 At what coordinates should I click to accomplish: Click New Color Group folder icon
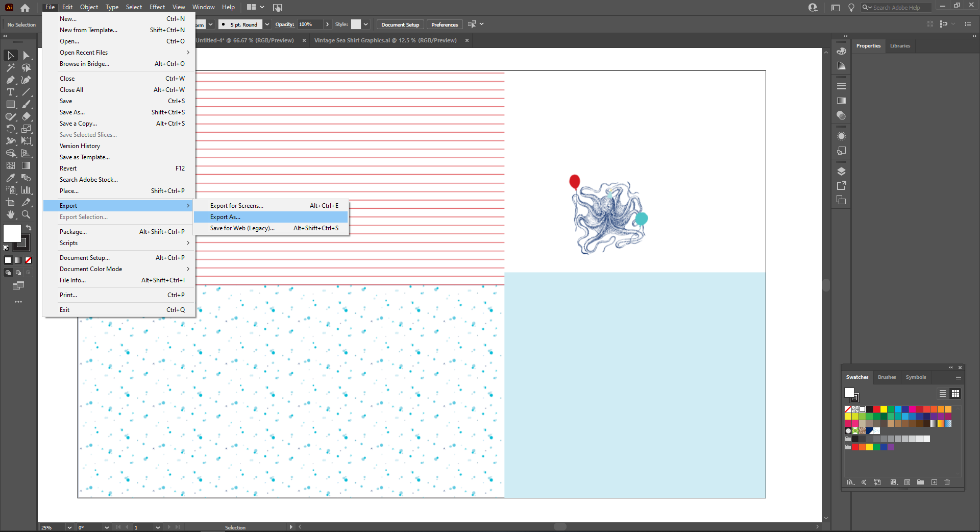pyautogui.click(x=920, y=482)
